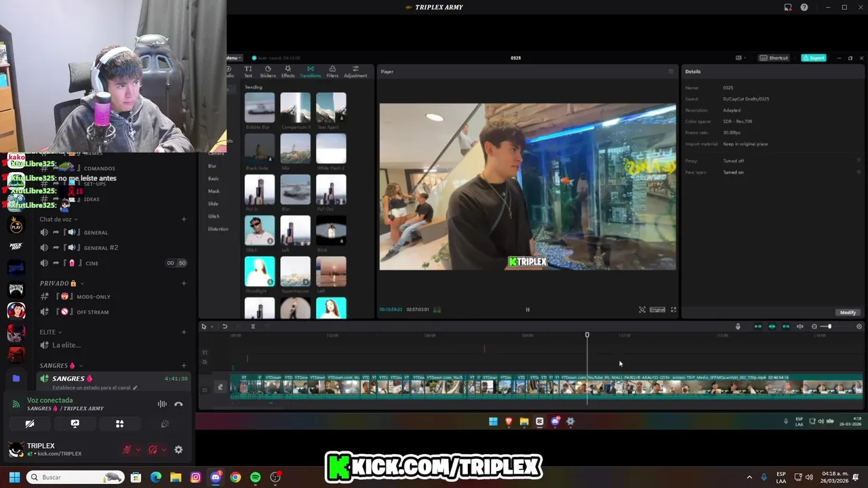Open the Player panel options menu
The height and width of the screenshot is (488, 868).
[x=671, y=71]
